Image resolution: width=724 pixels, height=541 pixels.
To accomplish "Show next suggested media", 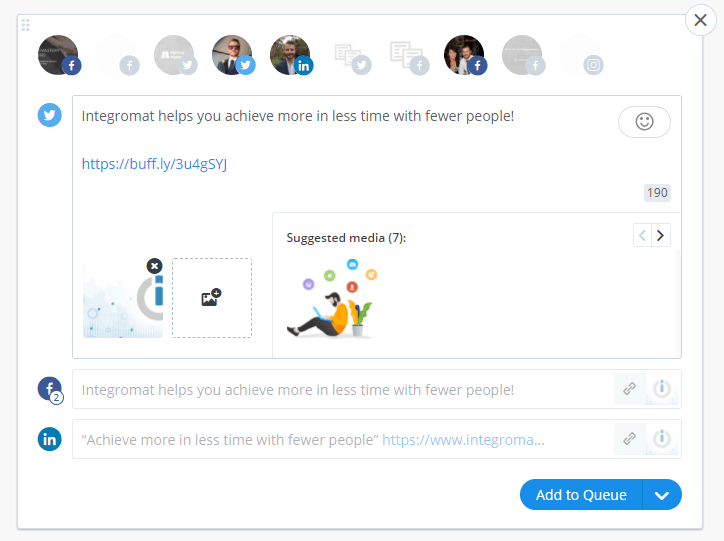I will tap(661, 236).
